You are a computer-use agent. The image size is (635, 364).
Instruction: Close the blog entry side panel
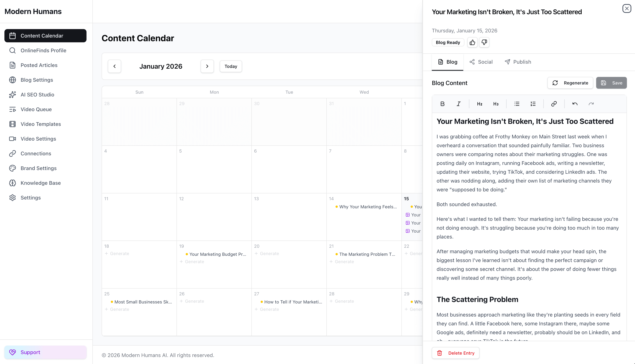(x=627, y=8)
